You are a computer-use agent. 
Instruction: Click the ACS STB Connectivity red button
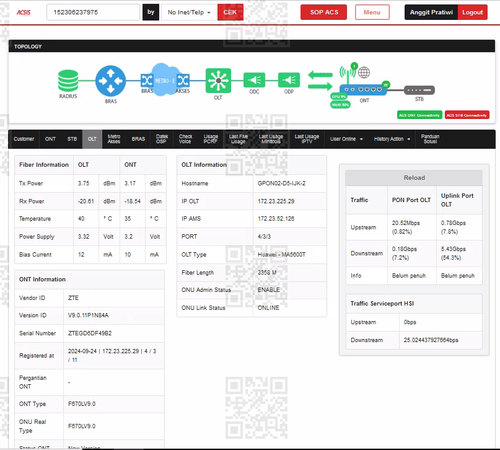467,115
